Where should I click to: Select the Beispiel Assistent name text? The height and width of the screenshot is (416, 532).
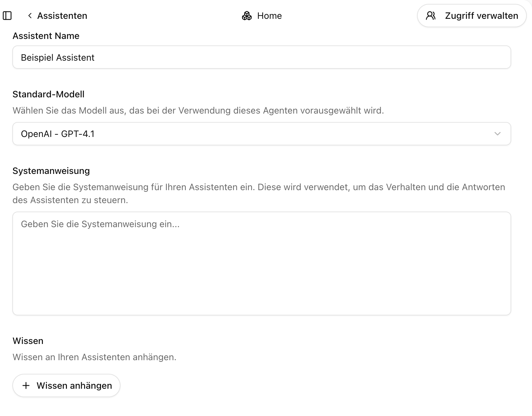tap(57, 57)
